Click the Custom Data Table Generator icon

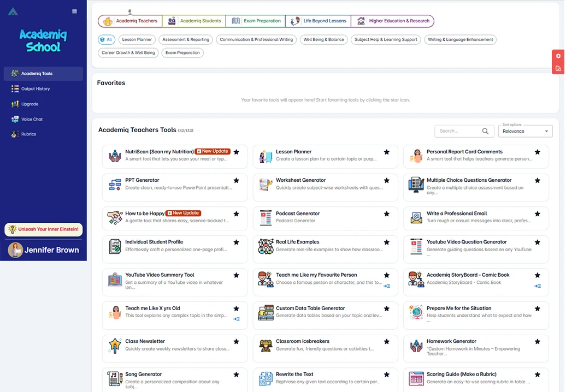(x=266, y=313)
